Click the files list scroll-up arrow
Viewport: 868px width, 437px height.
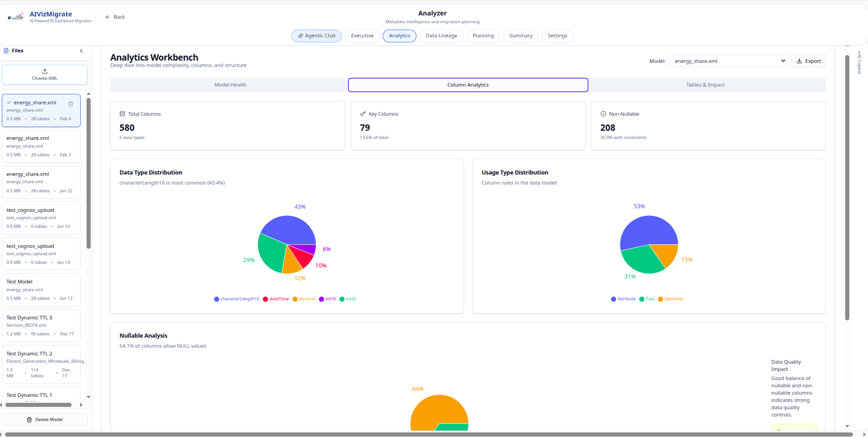point(88,94)
